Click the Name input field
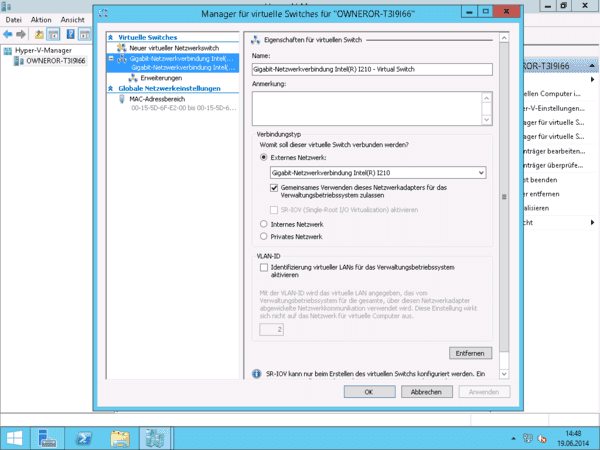 point(372,69)
